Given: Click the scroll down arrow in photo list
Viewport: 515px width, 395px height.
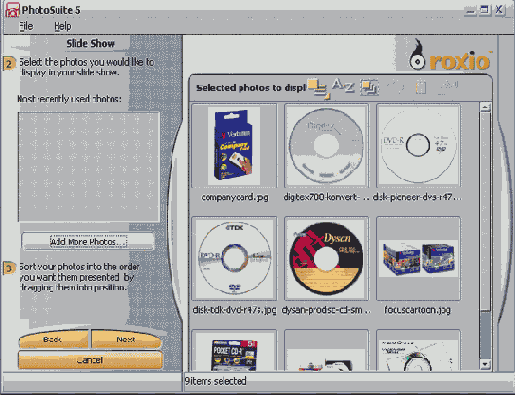Looking at the screenshot, I should pos(485,364).
